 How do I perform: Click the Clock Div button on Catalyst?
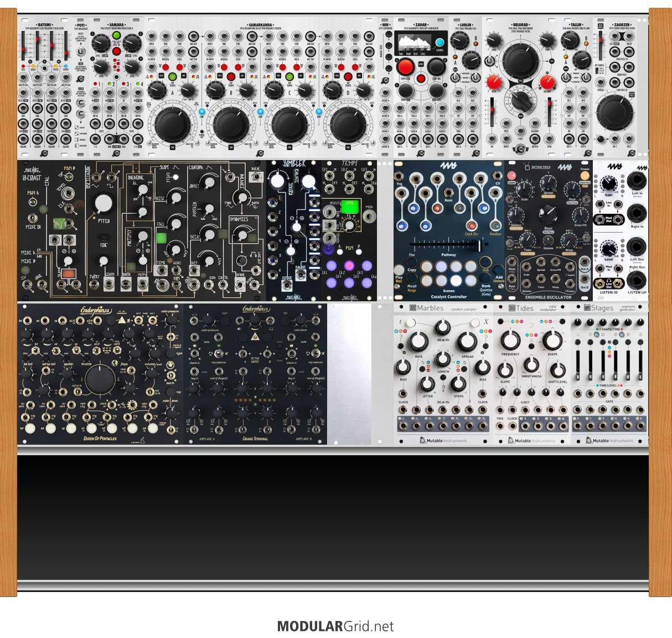[471, 225]
